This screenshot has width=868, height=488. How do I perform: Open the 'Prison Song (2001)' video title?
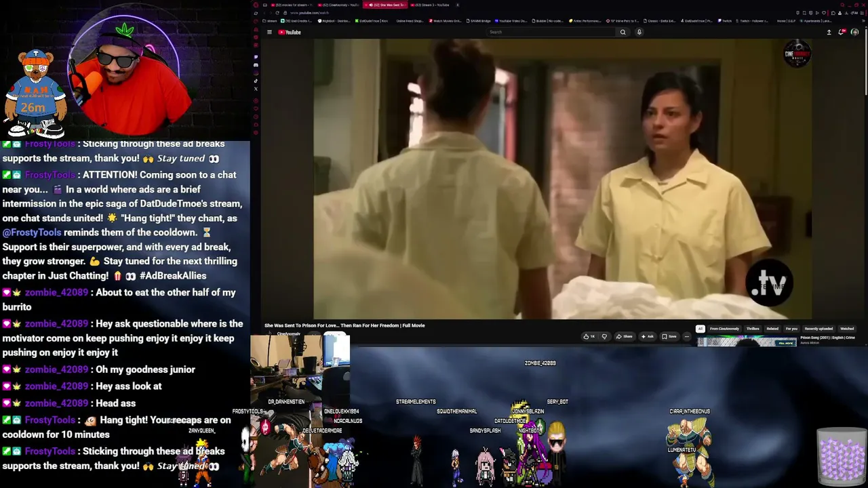tap(827, 338)
